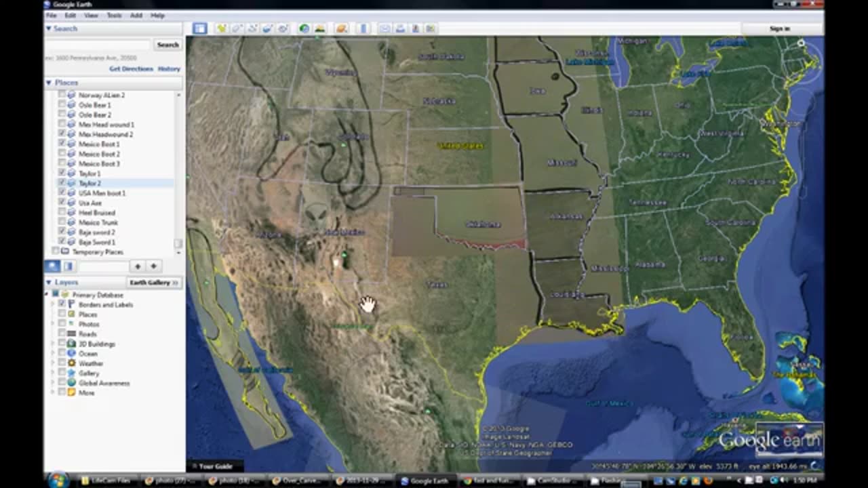This screenshot has width=868, height=488.
Task: Open the Tools menu
Action: point(114,15)
